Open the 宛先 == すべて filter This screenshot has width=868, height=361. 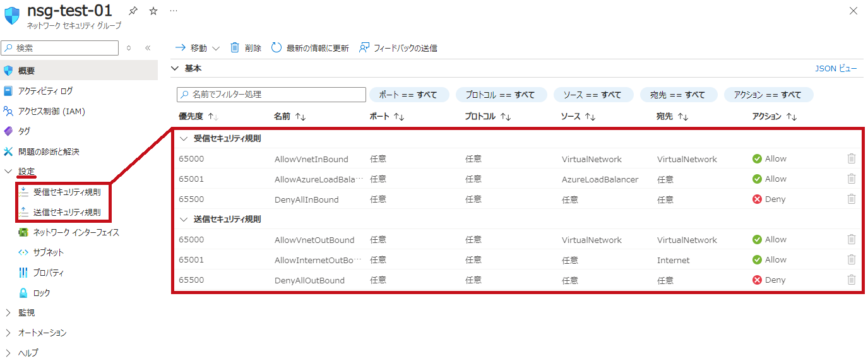pyautogui.click(x=679, y=95)
